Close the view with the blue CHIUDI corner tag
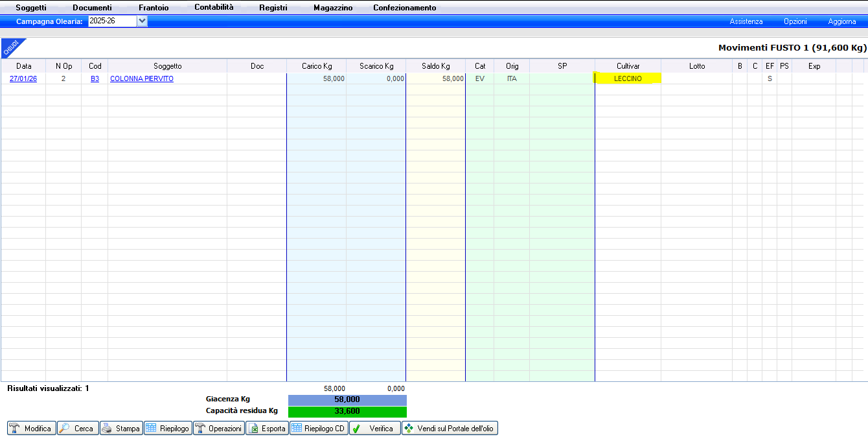The height and width of the screenshot is (439, 868). pos(10,47)
